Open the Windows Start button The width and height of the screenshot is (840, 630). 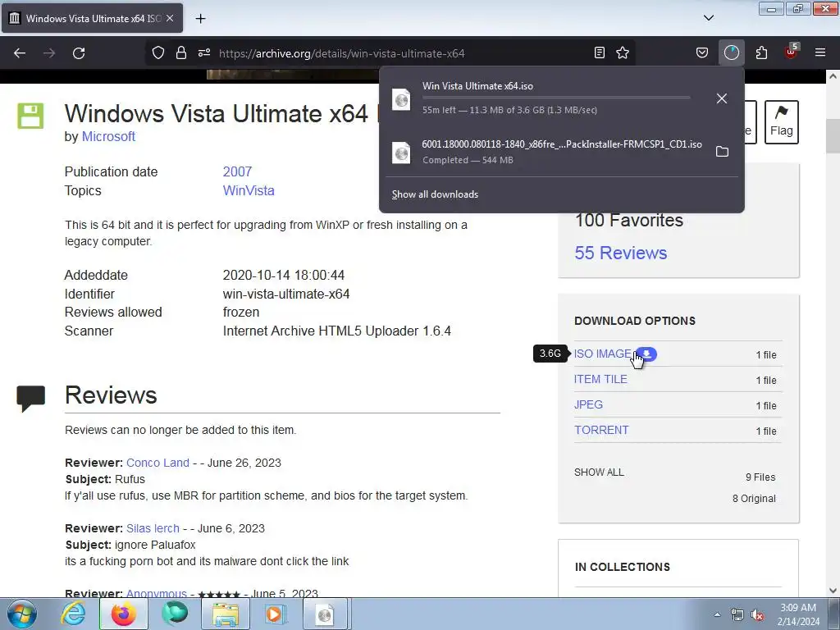click(x=21, y=614)
